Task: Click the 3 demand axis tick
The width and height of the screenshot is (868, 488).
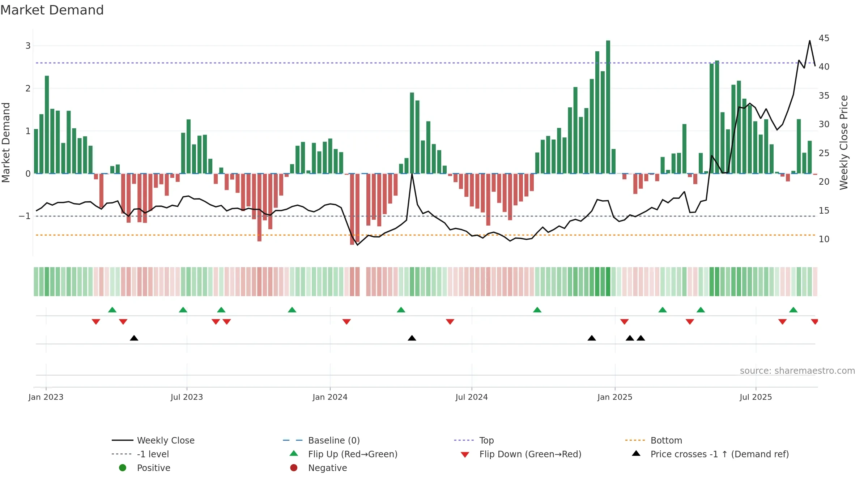Action: [x=28, y=46]
